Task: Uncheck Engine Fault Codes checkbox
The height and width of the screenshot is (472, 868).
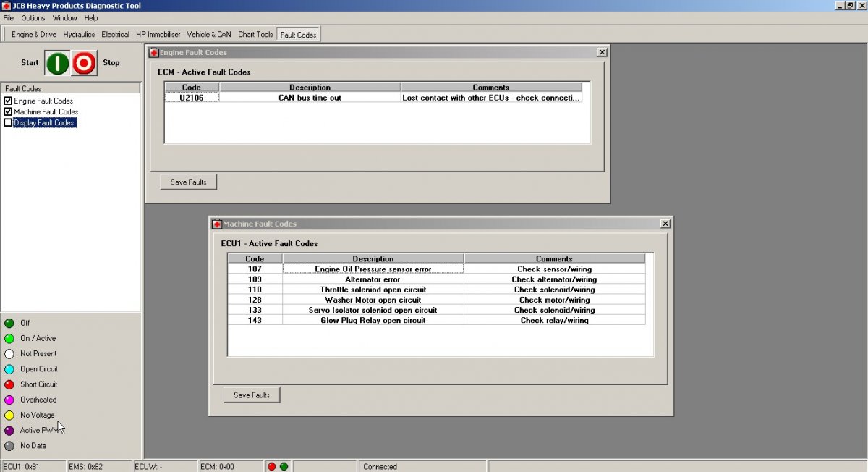Action: (x=8, y=101)
